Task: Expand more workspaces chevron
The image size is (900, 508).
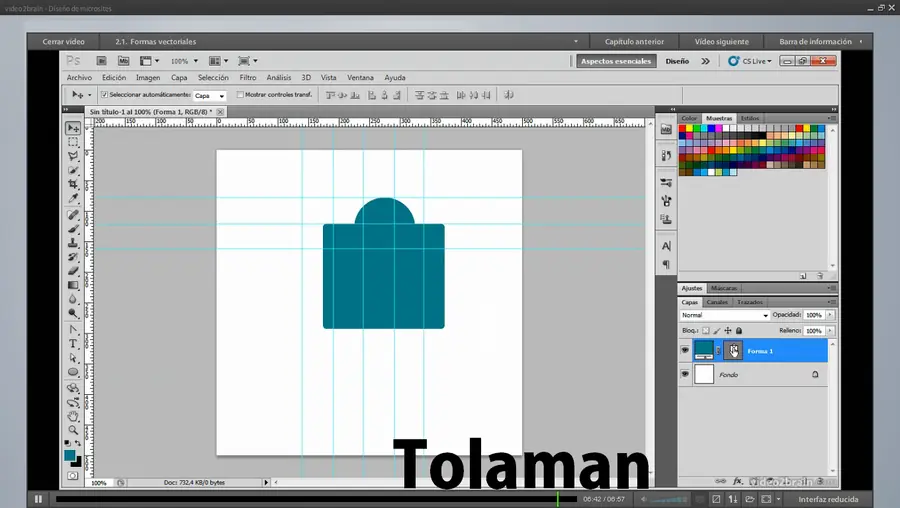Action: tap(705, 61)
